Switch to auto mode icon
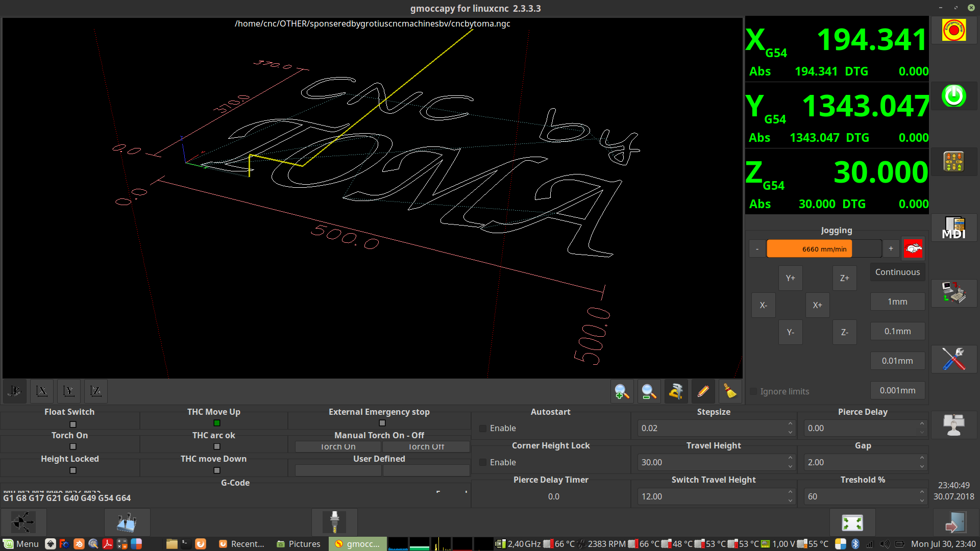This screenshot has height=551, width=980. [x=953, y=293]
